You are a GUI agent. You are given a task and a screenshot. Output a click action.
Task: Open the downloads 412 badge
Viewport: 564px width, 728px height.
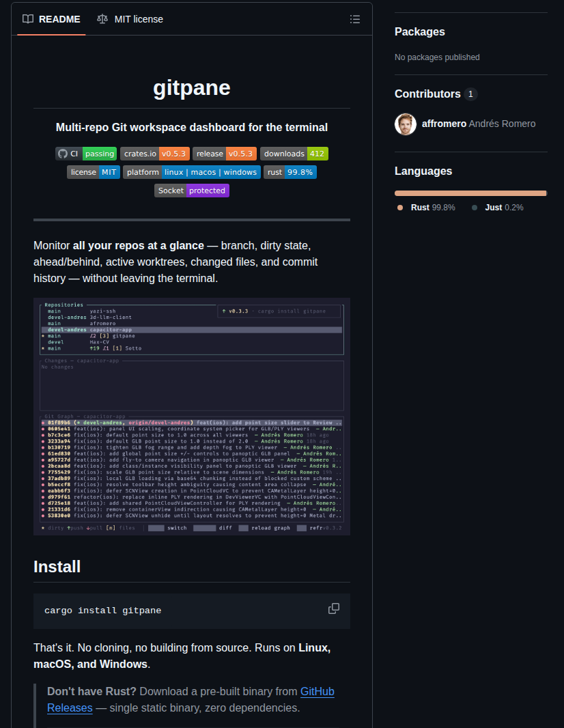point(294,154)
